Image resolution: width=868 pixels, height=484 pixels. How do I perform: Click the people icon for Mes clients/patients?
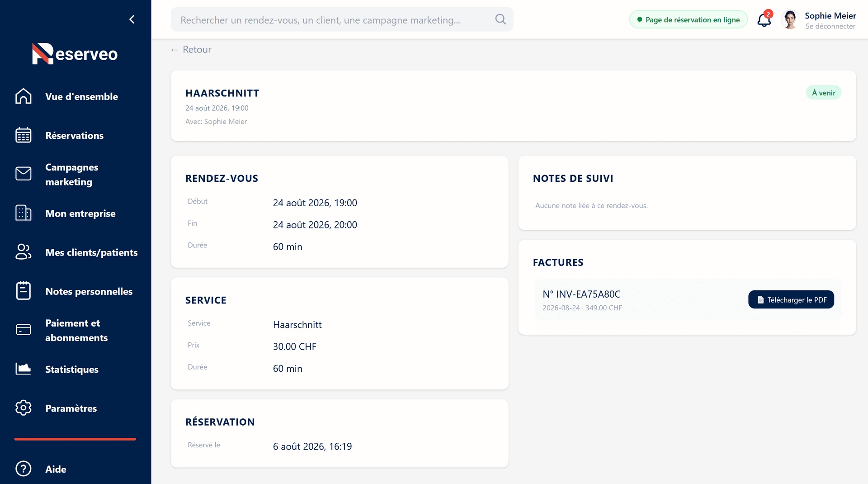[24, 252]
